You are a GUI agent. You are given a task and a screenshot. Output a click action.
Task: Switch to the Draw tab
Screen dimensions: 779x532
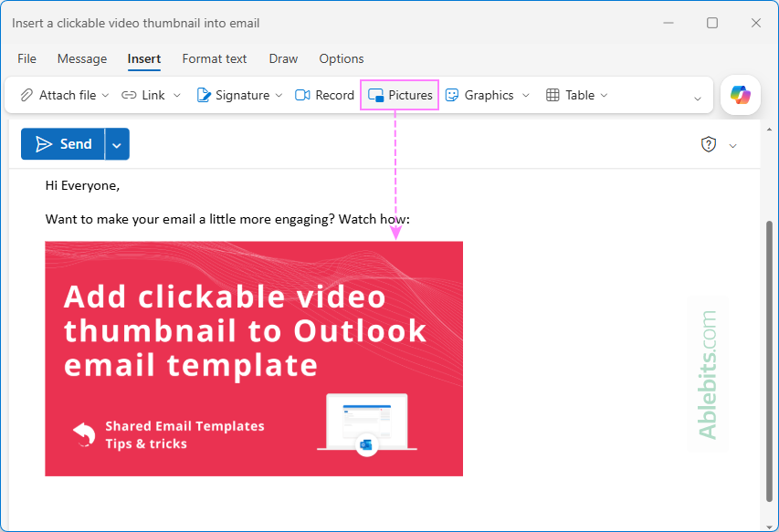283,58
